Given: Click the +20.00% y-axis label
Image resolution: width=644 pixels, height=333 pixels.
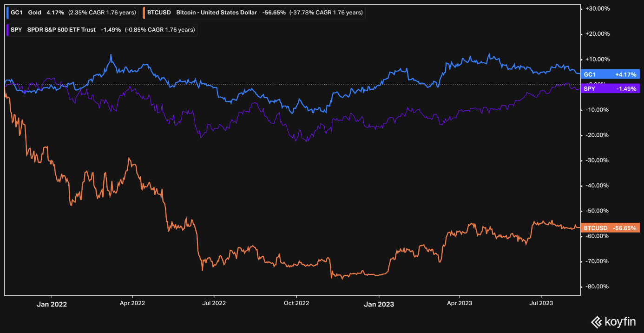Looking at the screenshot, I should pos(598,34).
